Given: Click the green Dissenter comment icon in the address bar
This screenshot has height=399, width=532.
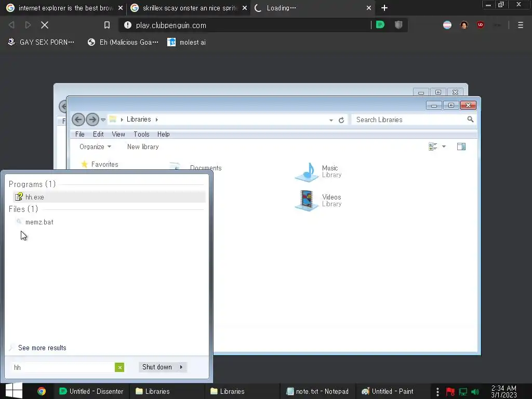Looking at the screenshot, I should [380, 25].
